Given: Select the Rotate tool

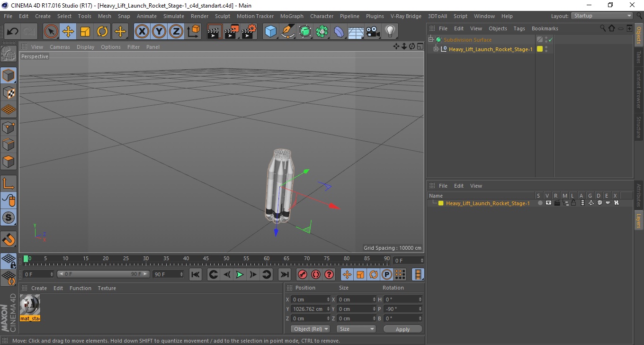Looking at the screenshot, I should coord(102,32).
